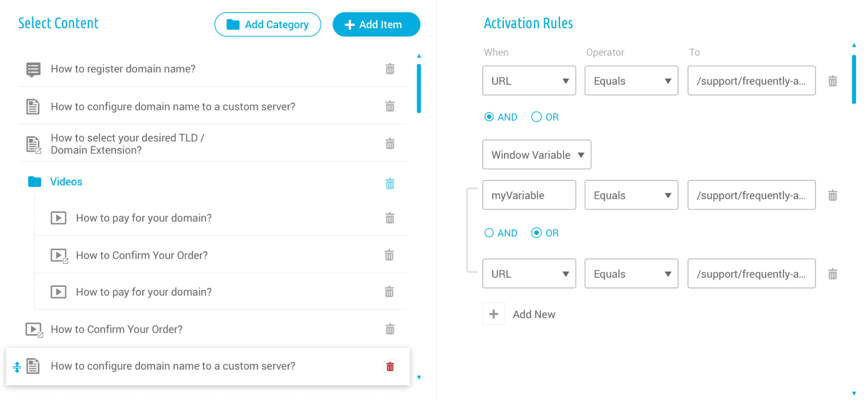The height and width of the screenshot is (402, 868).
Task: Click the Add Category button
Action: pos(268,25)
